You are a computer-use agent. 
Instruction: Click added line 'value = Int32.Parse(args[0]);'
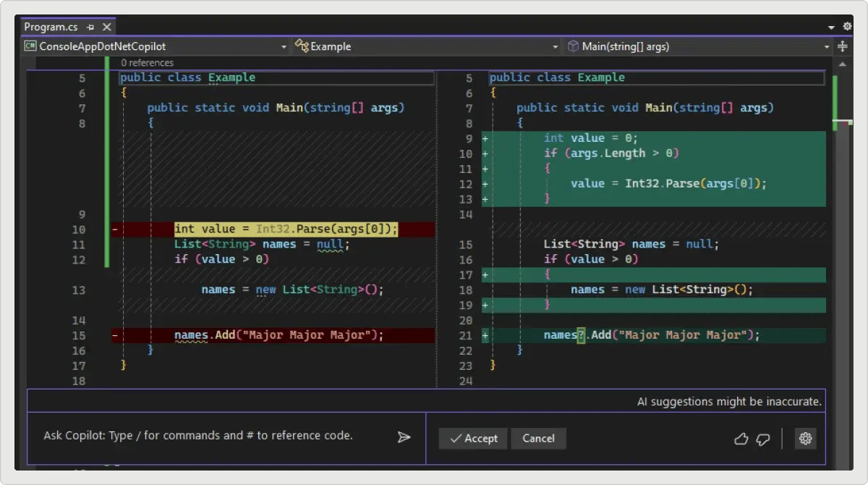click(x=668, y=184)
